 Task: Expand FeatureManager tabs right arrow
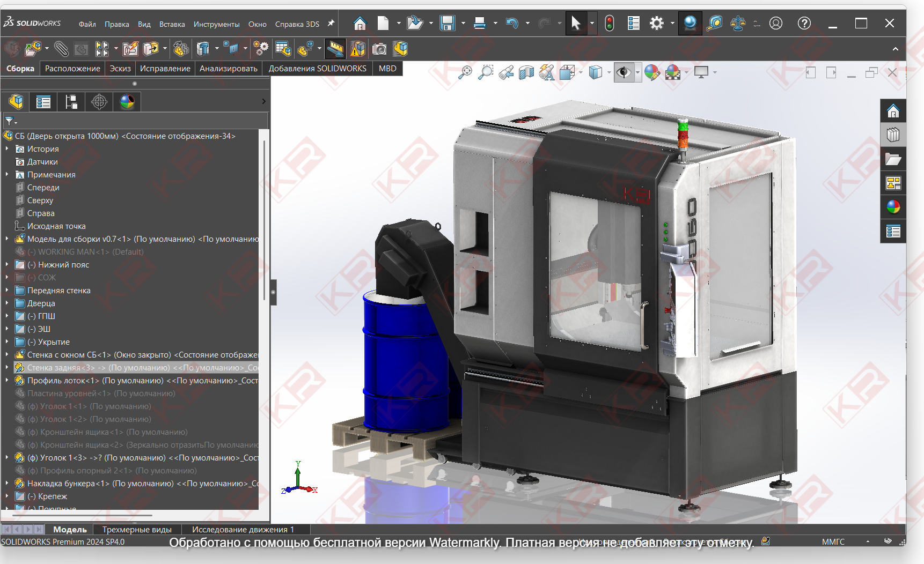click(263, 101)
